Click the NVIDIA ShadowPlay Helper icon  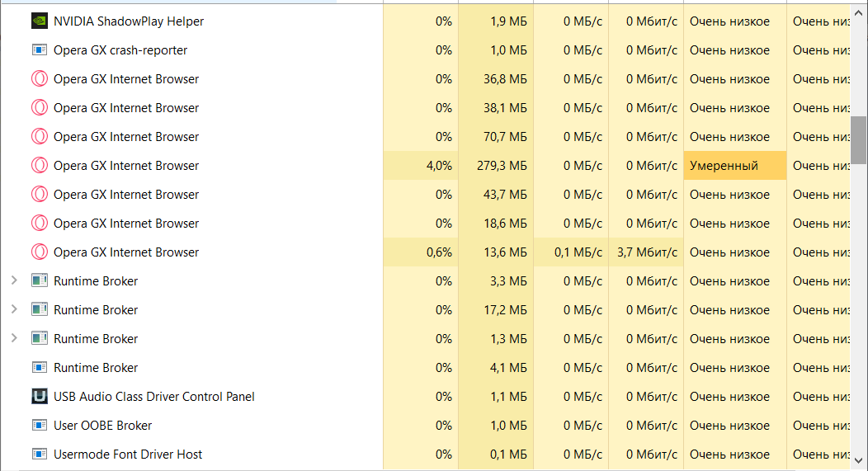point(39,21)
